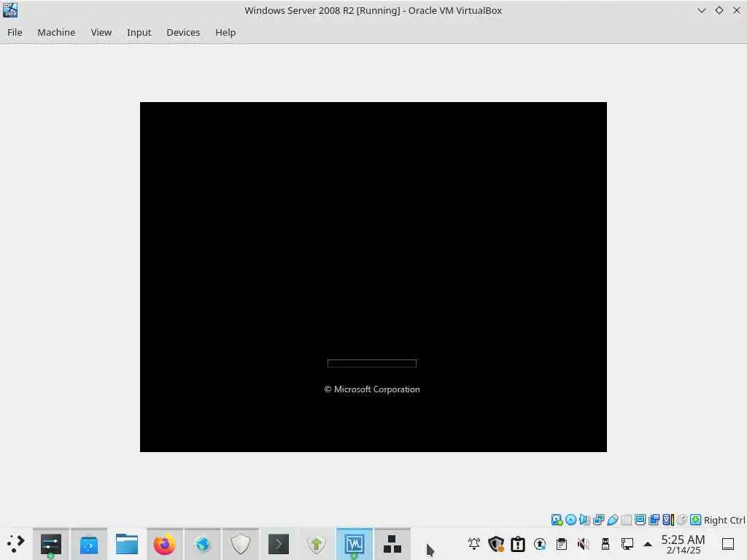Viewport: 747px width, 560px height.
Task: Click the VirtualBox VM window icon in title bar
Action: [10, 10]
